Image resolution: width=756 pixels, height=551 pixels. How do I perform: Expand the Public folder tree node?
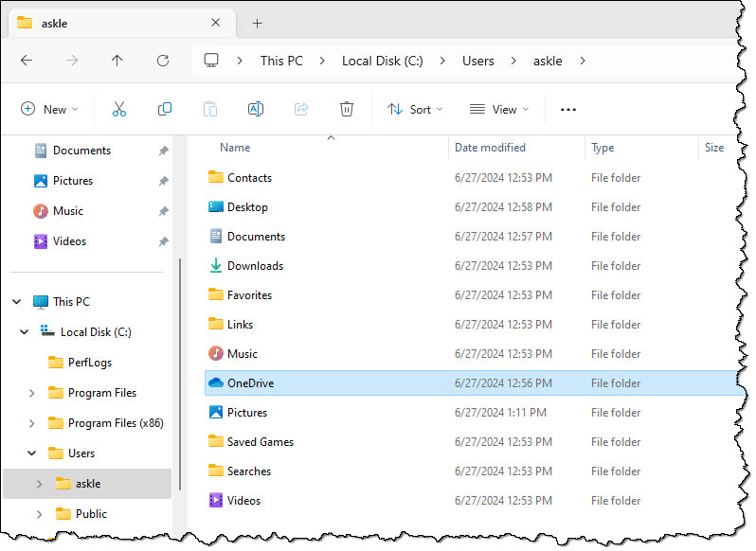[x=39, y=514]
